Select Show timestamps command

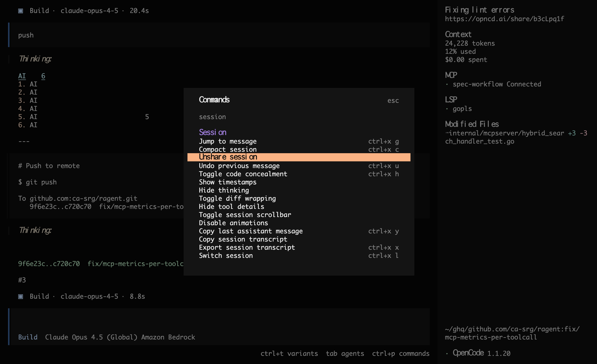pos(228,182)
